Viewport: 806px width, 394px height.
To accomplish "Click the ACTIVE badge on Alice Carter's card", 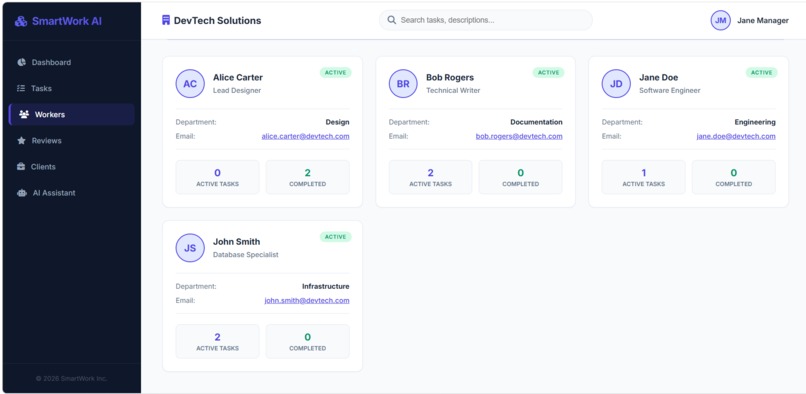I will point(336,73).
